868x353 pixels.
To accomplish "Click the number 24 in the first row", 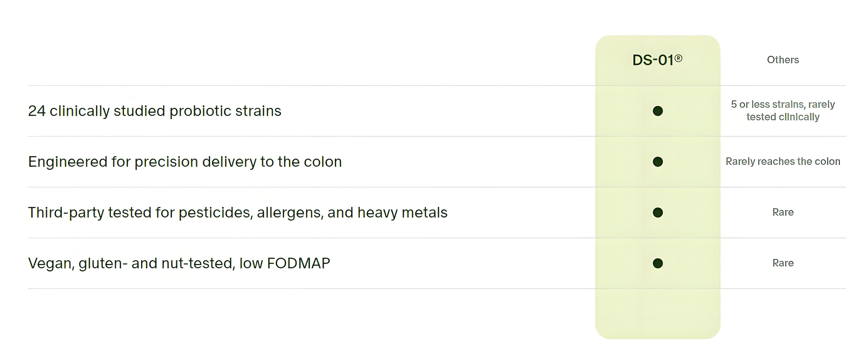I will click(37, 111).
